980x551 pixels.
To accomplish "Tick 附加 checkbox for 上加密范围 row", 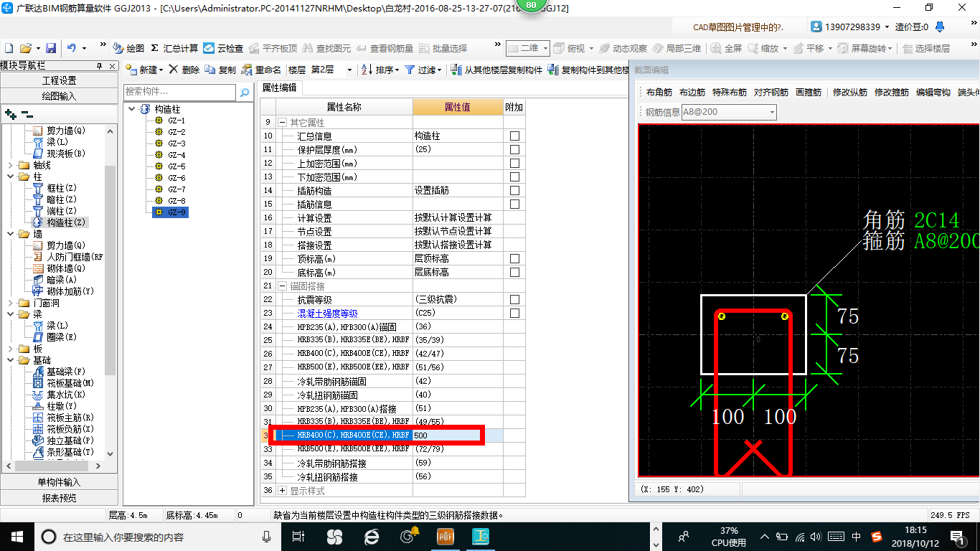I will 514,164.
